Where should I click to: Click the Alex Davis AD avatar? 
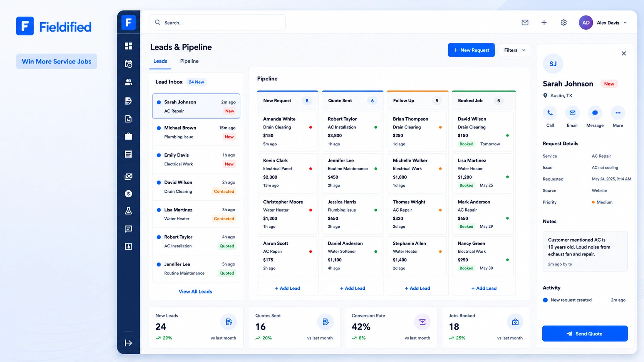pyautogui.click(x=586, y=23)
